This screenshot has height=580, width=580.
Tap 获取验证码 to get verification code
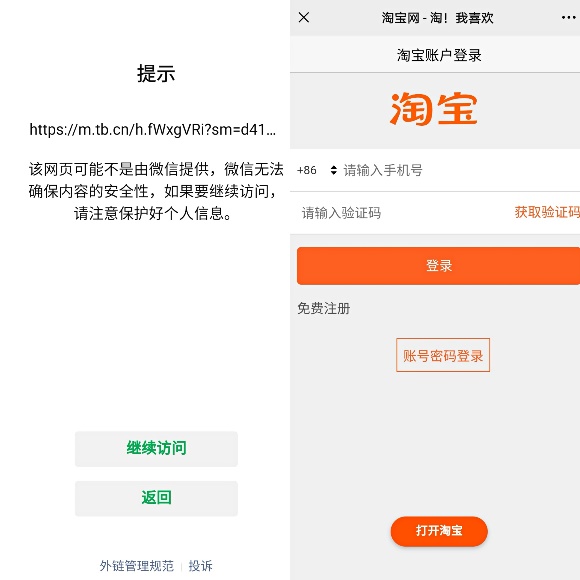pyautogui.click(x=547, y=212)
